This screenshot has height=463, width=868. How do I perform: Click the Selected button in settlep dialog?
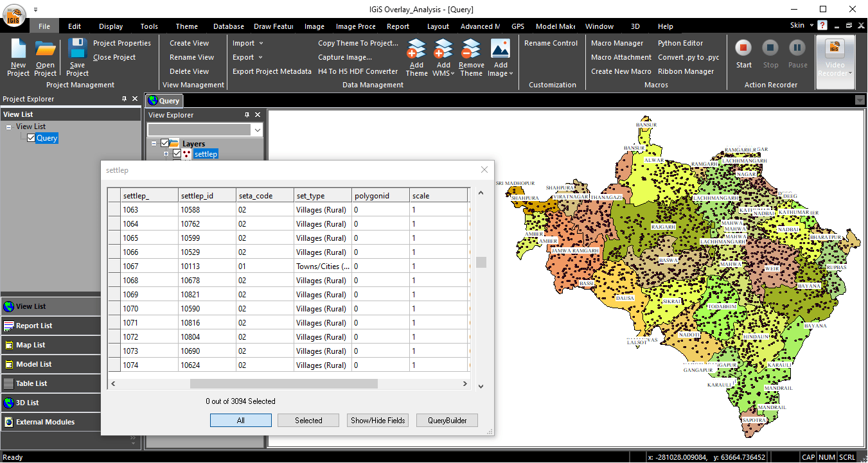pyautogui.click(x=308, y=421)
